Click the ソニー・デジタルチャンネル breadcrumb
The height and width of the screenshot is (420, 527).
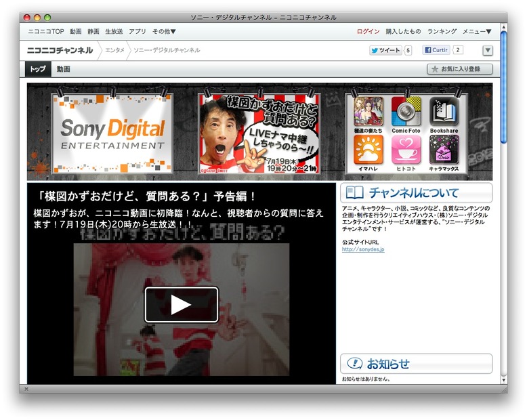167,50
